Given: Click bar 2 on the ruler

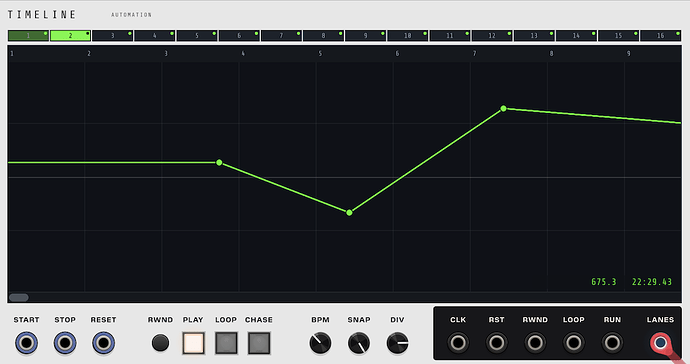Looking at the screenshot, I should point(89,54).
